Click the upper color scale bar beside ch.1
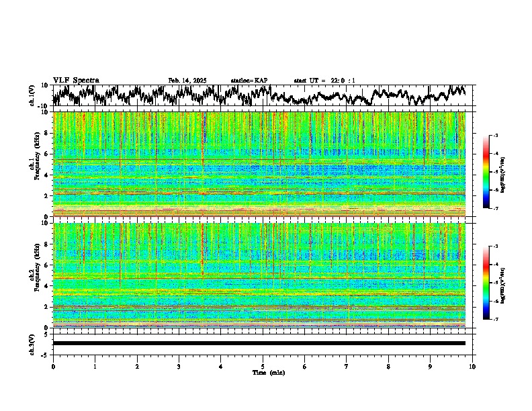 tap(486, 172)
